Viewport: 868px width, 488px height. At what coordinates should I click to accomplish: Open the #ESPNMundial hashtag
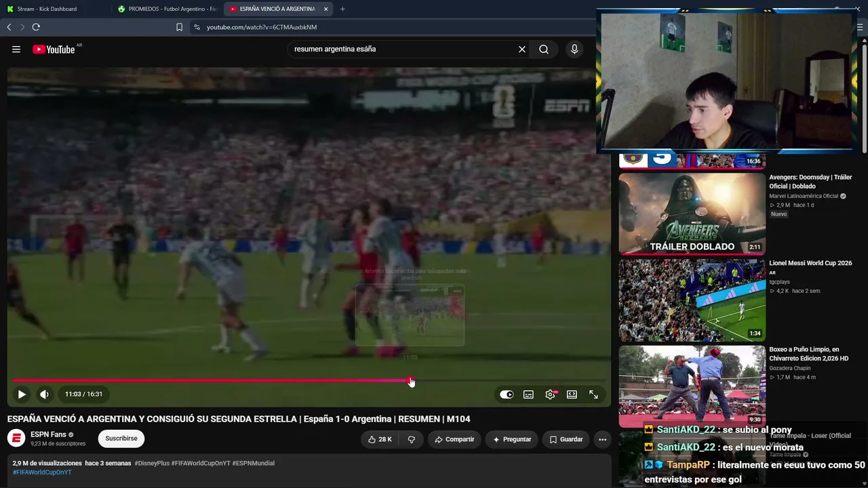pos(254,463)
